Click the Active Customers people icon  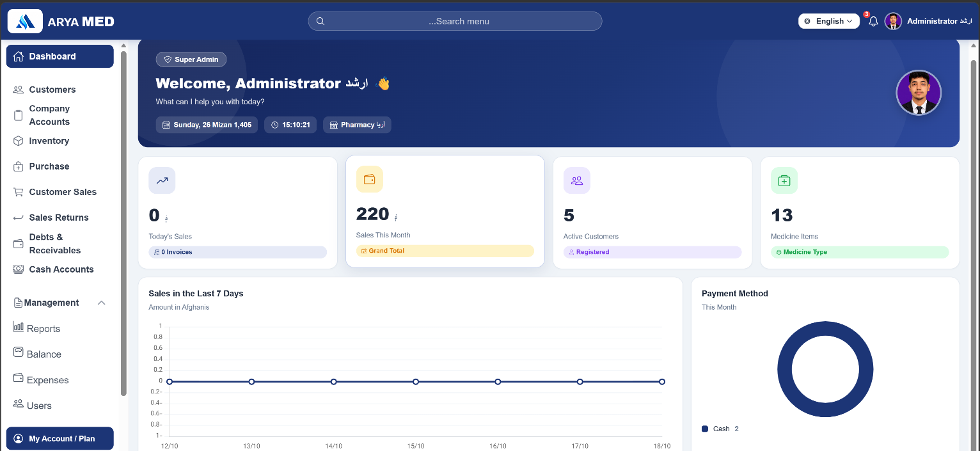pyautogui.click(x=576, y=180)
